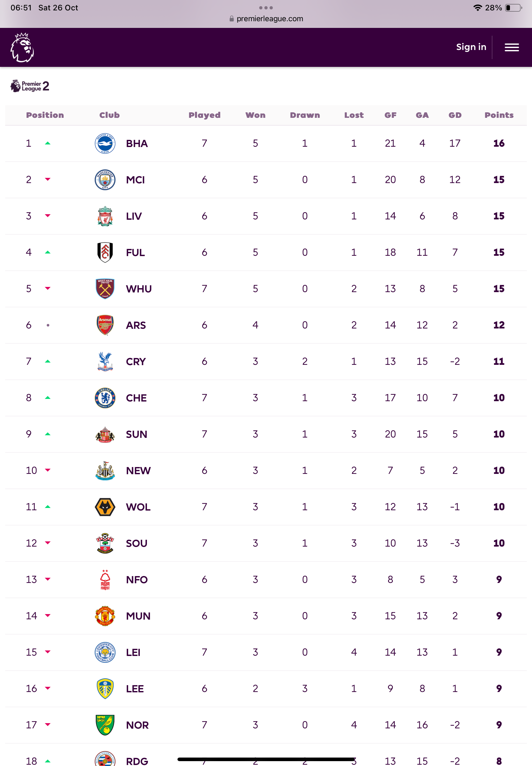Tap the Liverpool club crest

click(105, 216)
